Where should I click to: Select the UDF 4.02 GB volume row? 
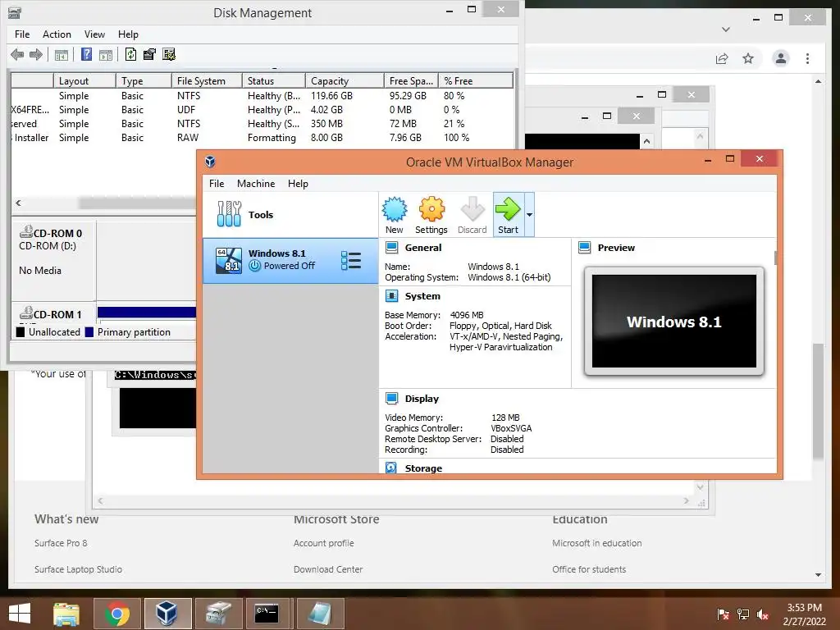[x=262, y=110]
